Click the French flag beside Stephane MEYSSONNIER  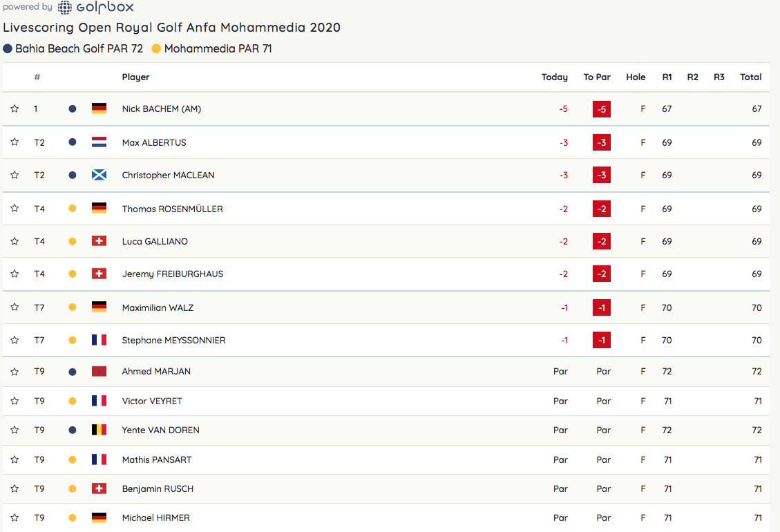click(99, 340)
